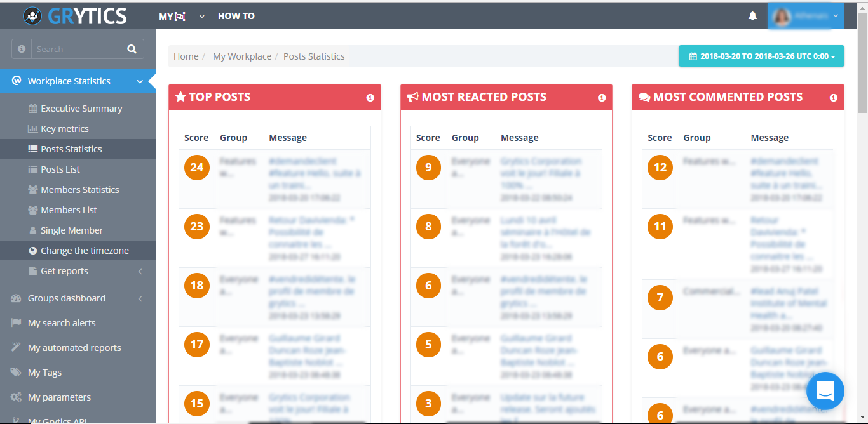Open the blue chat widget
868x424 pixels.
tap(825, 390)
